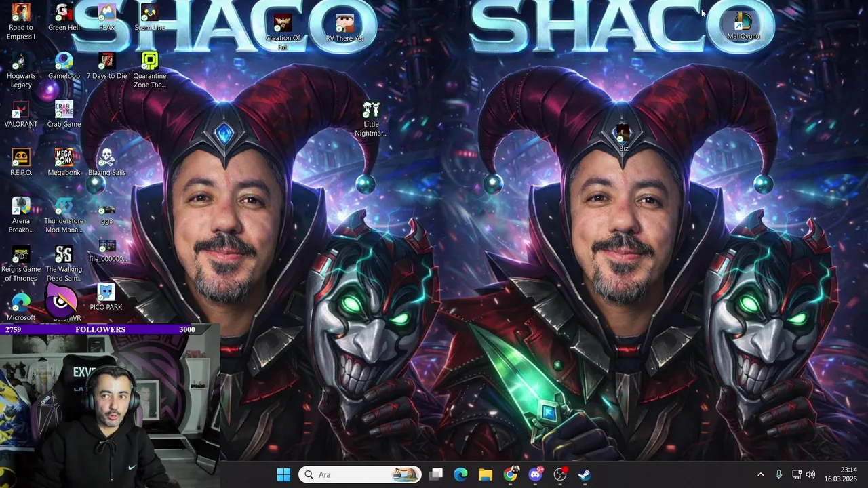Launch the Megabonk desktop shortcut
Image resolution: width=868 pixels, height=488 pixels.
point(64,163)
